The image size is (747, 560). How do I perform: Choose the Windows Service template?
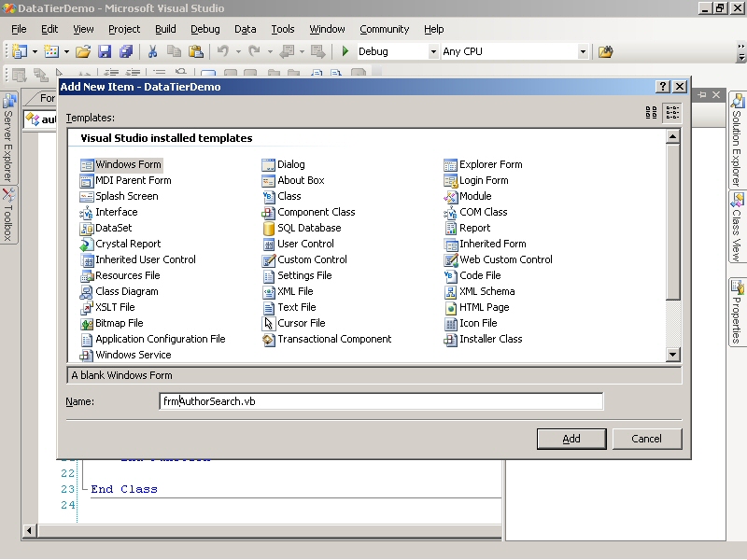coord(126,355)
